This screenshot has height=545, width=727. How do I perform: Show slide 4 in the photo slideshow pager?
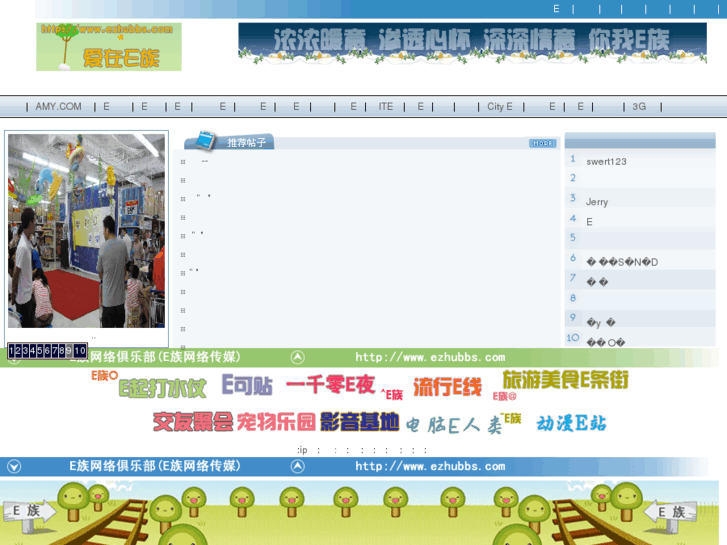pos(33,351)
